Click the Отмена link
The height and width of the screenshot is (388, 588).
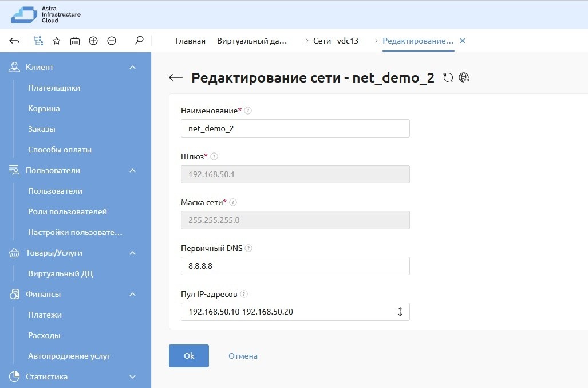[x=243, y=356]
